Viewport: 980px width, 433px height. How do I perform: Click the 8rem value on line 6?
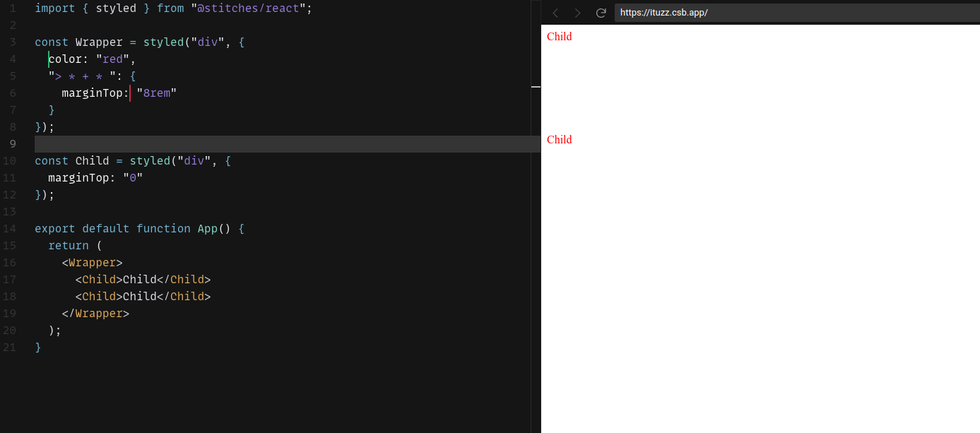pyautogui.click(x=157, y=93)
